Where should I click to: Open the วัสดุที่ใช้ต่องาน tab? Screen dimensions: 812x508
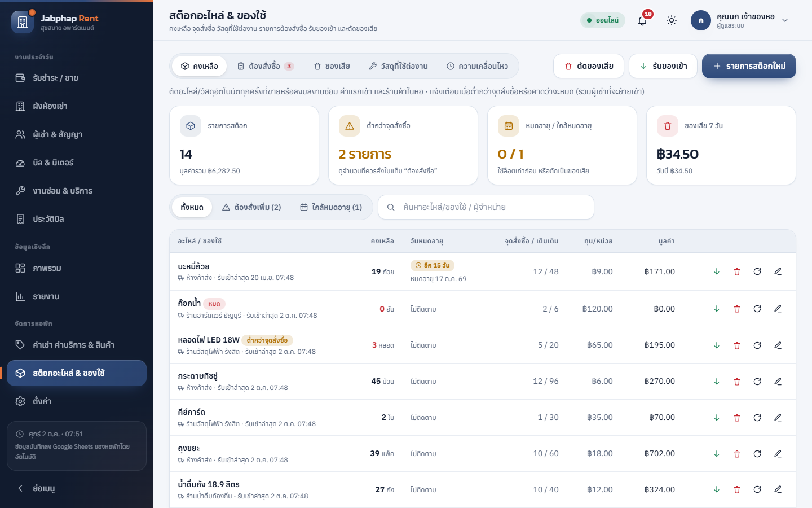(398, 66)
